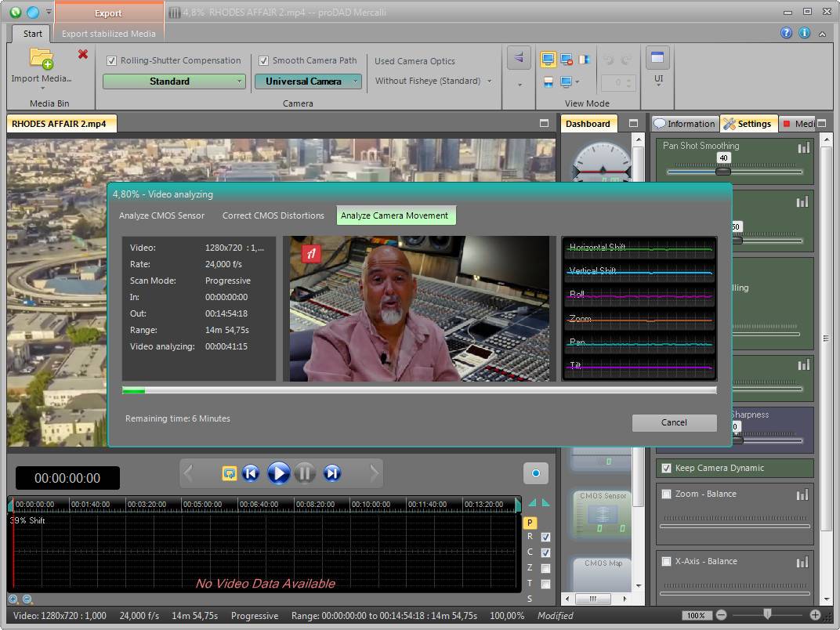The image size is (840, 630).
Task: Open the Universal Camera dropdown
Action: point(308,81)
